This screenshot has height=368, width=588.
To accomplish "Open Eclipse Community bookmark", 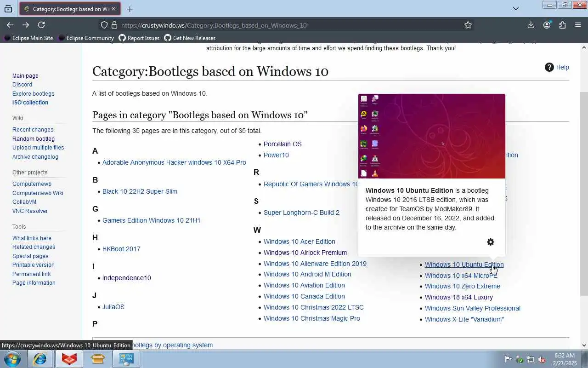I will click(x=86, y=38).
